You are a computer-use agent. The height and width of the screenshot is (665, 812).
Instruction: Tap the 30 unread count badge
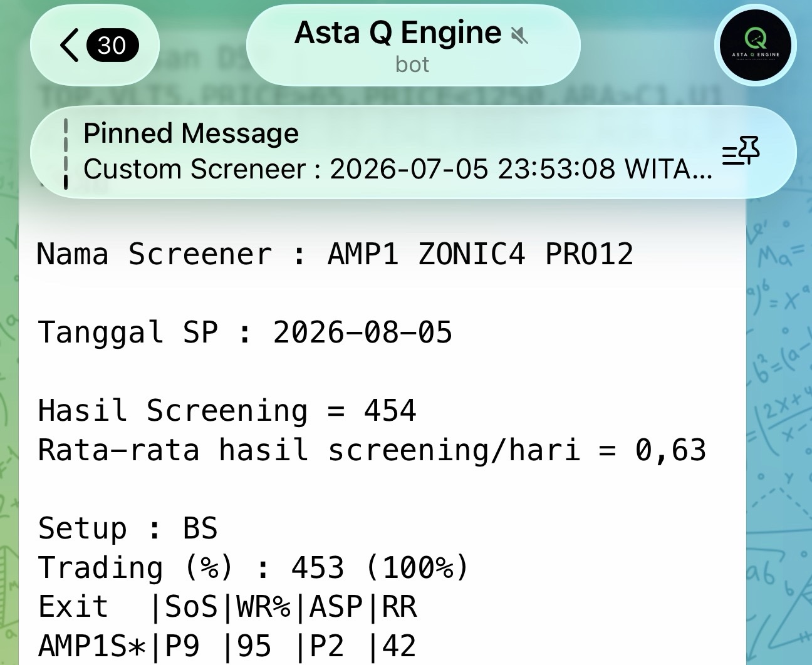coord(113,46)
